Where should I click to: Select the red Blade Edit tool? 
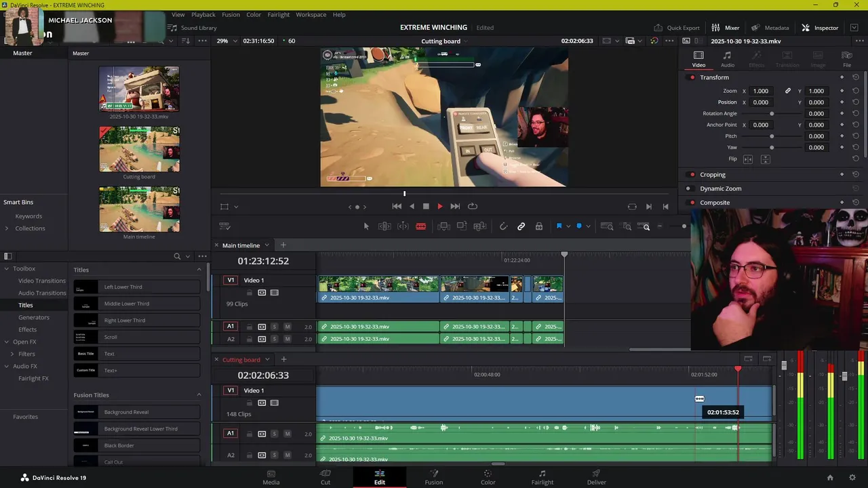[x=420, y=226]
